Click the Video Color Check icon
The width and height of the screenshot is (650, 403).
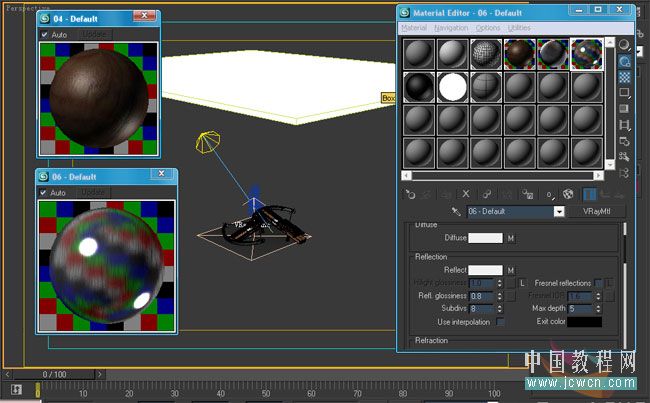[624, 109]
